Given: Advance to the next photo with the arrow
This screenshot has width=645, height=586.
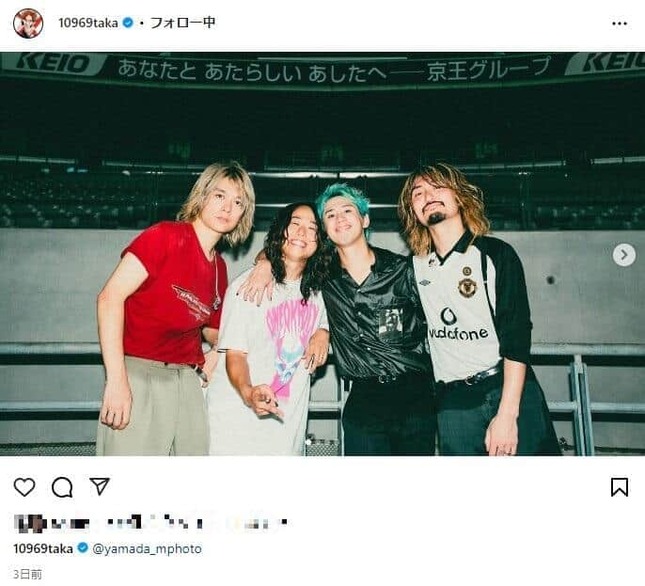Looking at the screenshot, I should click(x=624, y=255).
